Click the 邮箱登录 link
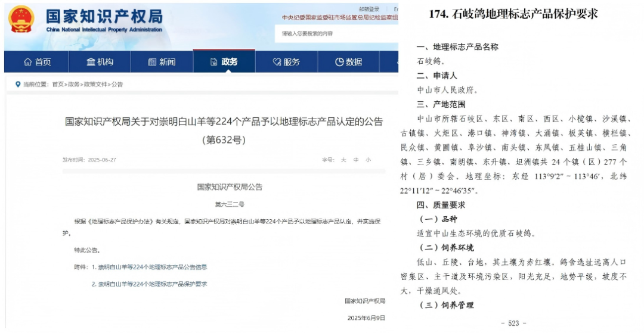 point(369,9)
